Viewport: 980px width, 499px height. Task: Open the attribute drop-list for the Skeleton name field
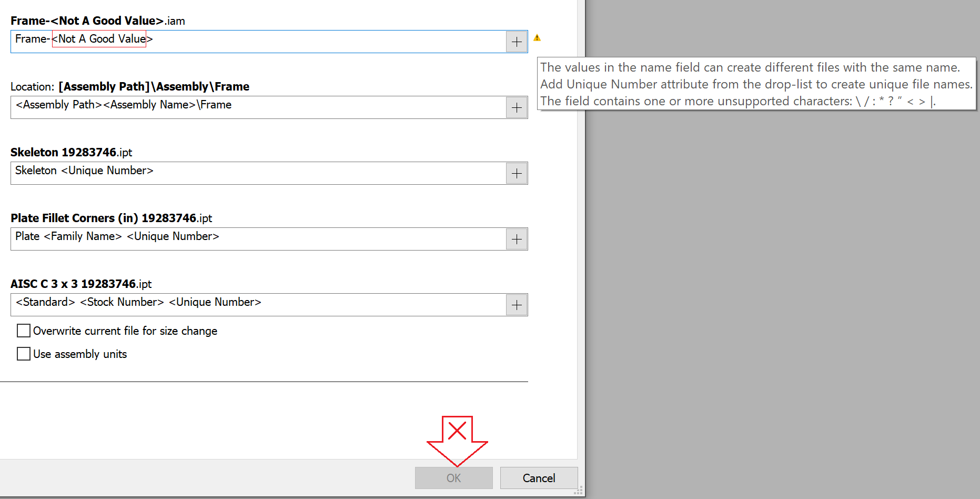tap(517, 173)
